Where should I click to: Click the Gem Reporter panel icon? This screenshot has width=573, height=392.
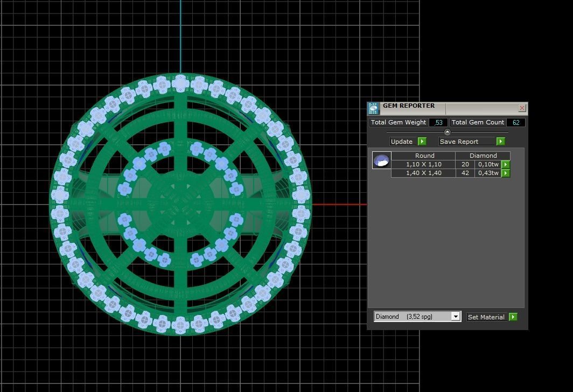coord(373,109)
